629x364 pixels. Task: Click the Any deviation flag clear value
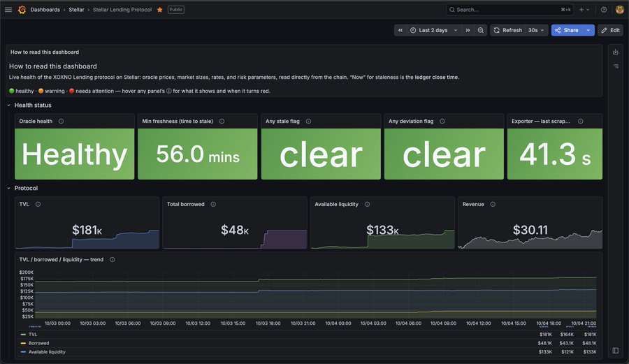pyautogui.click(x=444, y=154)
